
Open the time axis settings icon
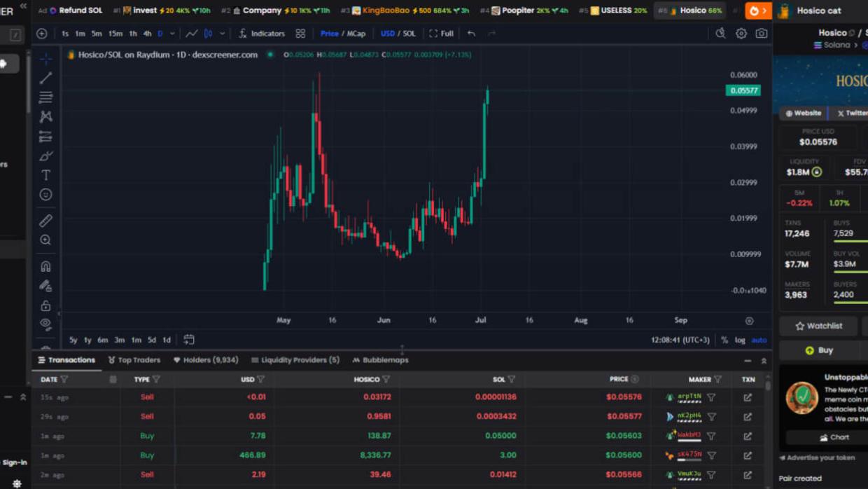749,321
